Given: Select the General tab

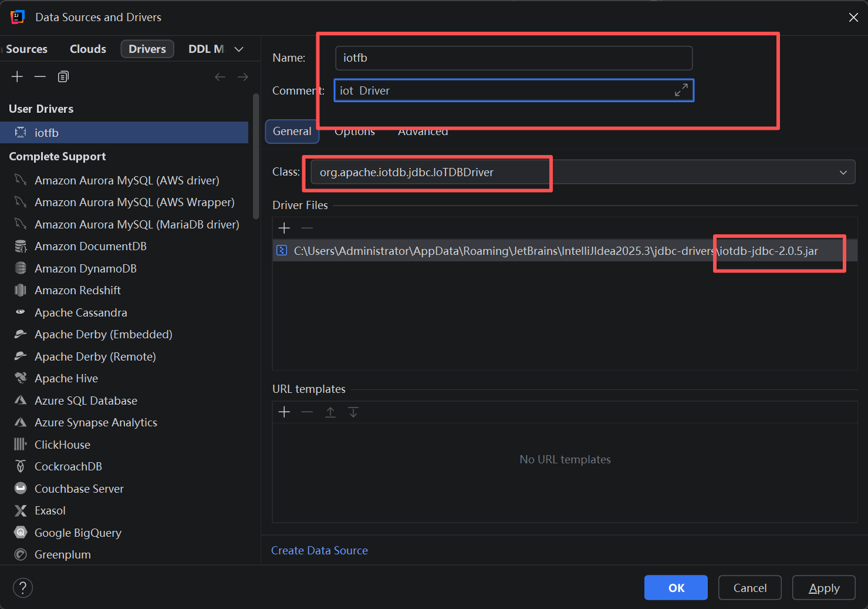Looking at the screenshot, I should pos(292,132).
